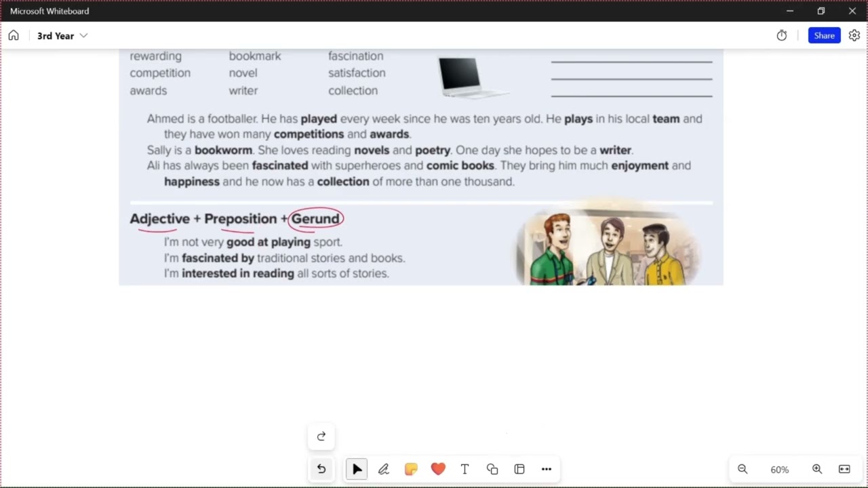
Task: Click the 60% zoom level
Action: point(780,470)
